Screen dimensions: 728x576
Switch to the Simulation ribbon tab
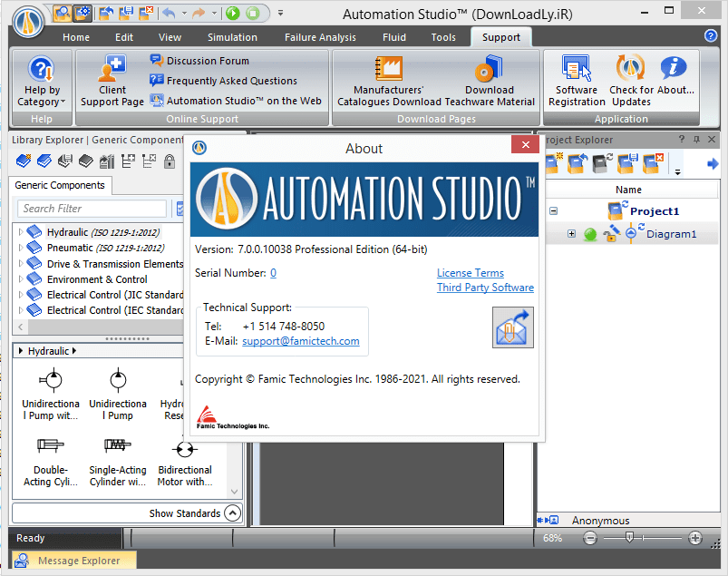[x=232, y=37]
